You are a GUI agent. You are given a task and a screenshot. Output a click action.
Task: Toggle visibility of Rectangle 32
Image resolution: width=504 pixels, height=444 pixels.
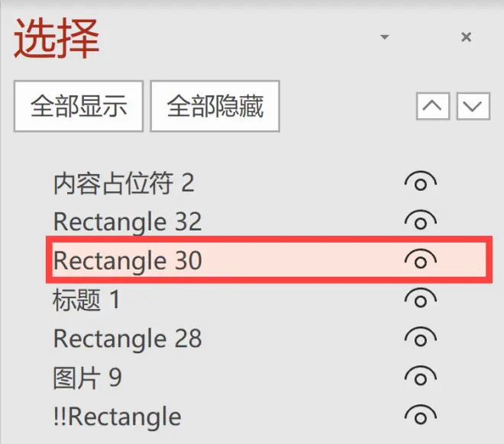[x=421, y=220]
